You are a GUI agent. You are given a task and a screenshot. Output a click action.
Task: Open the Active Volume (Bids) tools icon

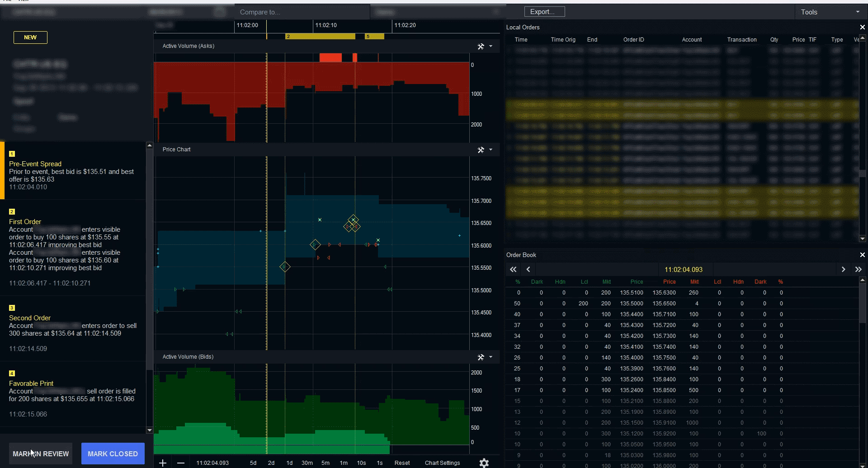point(481,357)
